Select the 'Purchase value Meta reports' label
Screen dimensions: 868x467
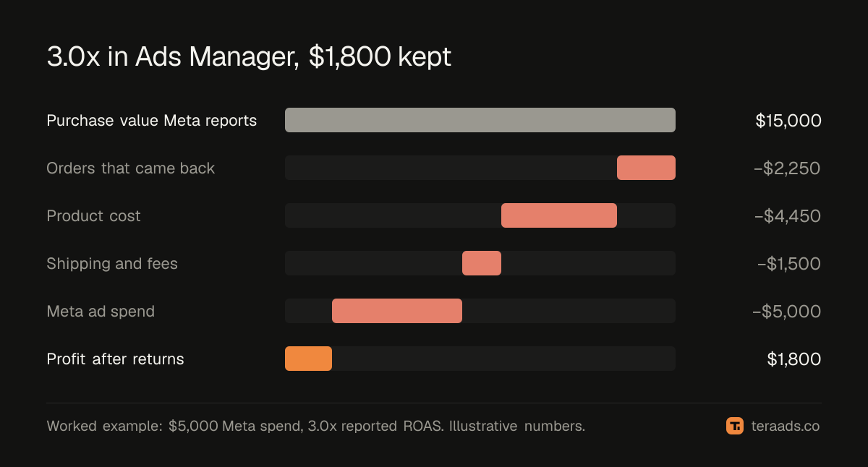pyautogui.click(x=152, y=121)
